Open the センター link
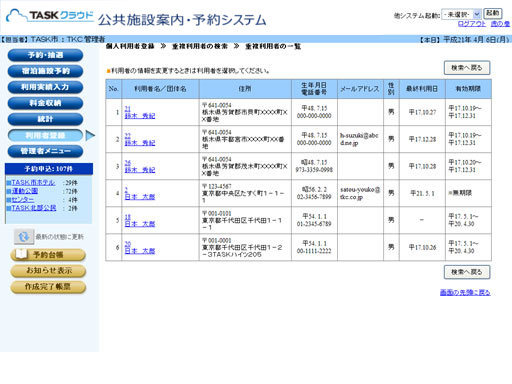The height and width of the screenshot is (384, 512). coord(23,199)
